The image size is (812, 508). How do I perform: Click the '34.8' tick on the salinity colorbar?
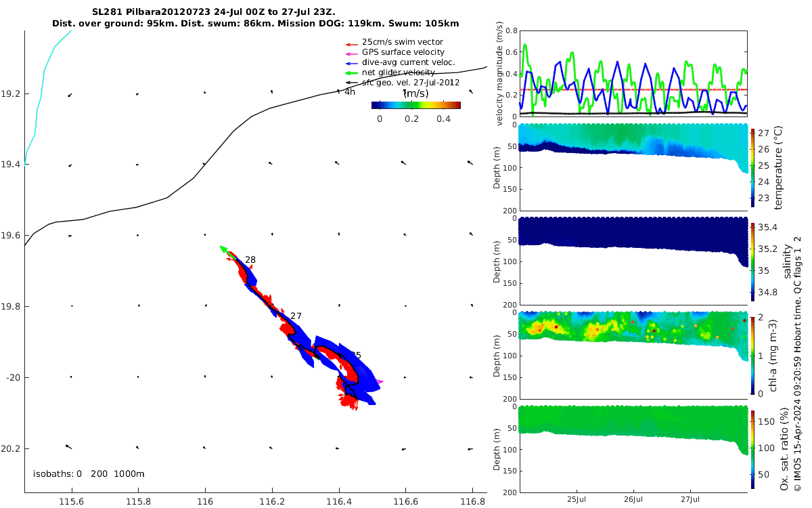click(767, 292)
